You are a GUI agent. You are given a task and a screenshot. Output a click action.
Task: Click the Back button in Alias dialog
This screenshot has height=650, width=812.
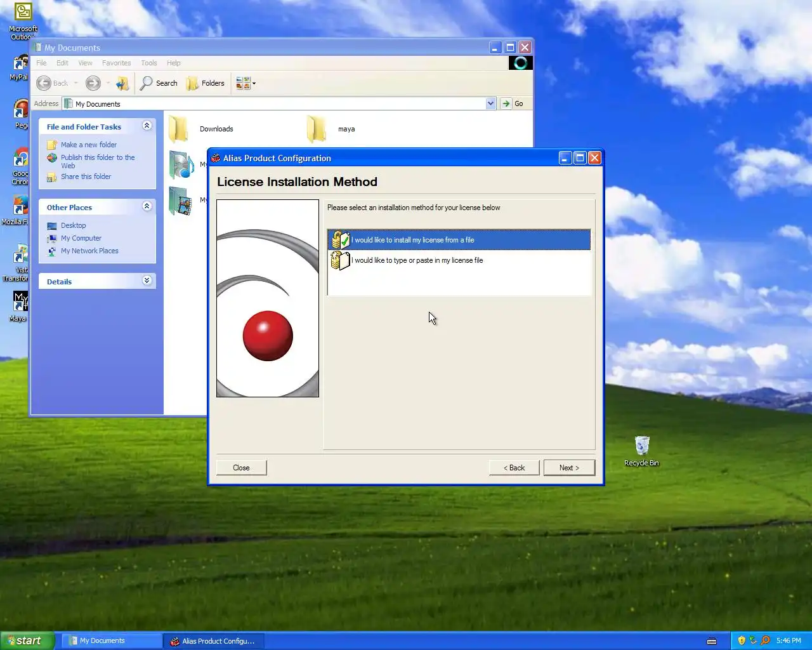pos(514,468)
